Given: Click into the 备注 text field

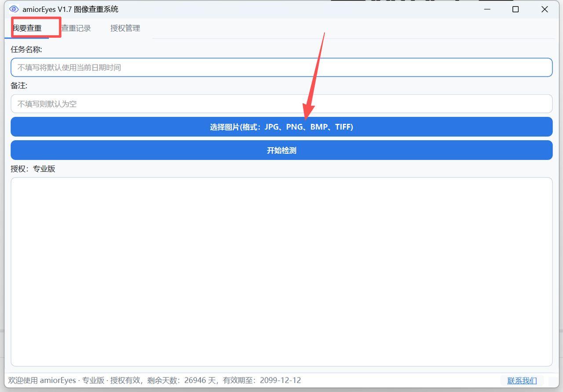Looking at the screenshot, I should pyautogui.click(x=281, y=104).
